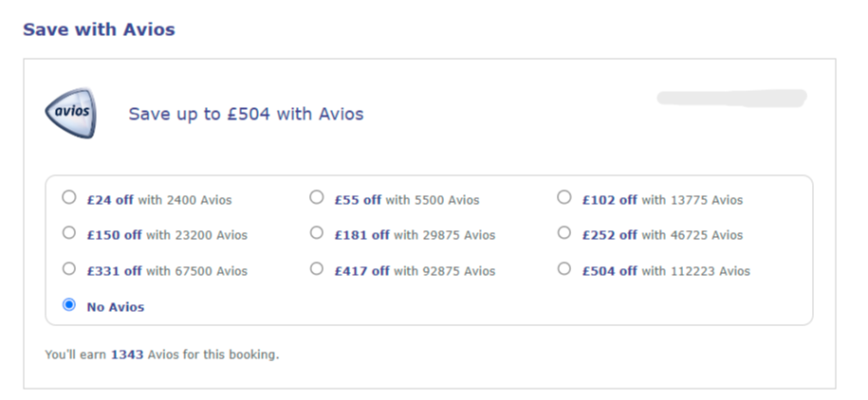Click the Avios shield logo
Screen dimensions: 868x400
point(71,113)
